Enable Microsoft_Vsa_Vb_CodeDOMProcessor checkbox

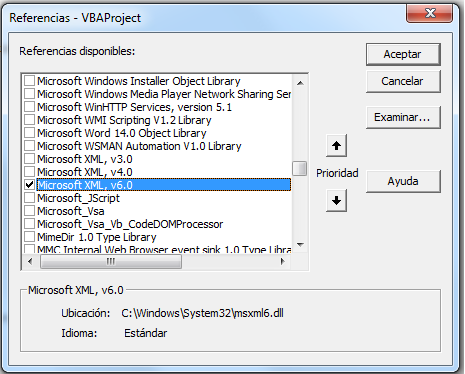(x=30, y=224)
